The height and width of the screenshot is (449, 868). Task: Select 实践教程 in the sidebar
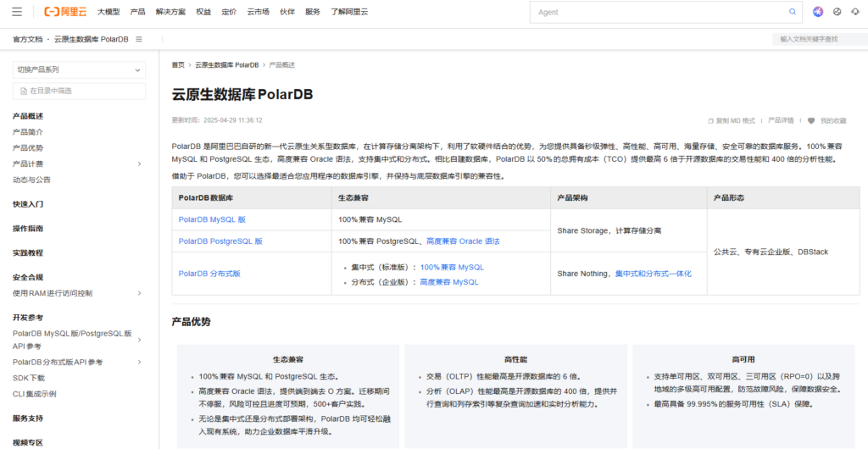[28, 252]
